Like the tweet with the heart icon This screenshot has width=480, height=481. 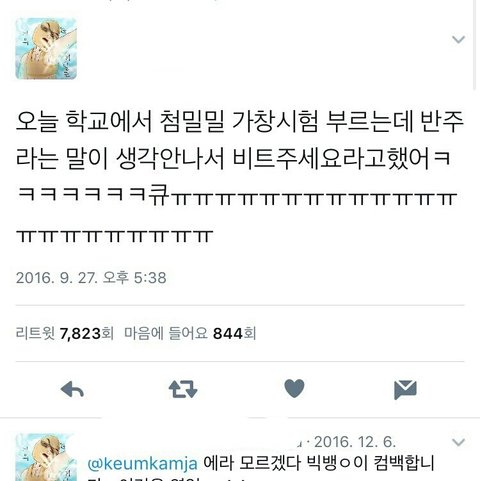(x=294, y=388)
